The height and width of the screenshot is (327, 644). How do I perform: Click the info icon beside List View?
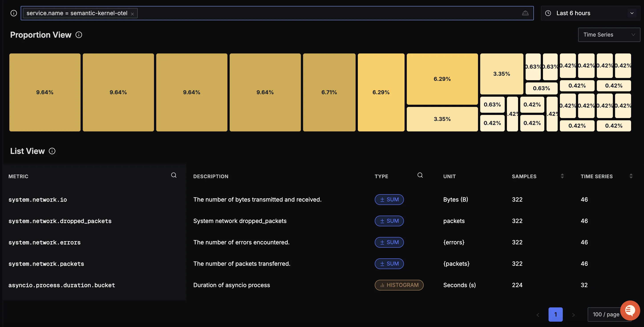[x=52, y=151]
